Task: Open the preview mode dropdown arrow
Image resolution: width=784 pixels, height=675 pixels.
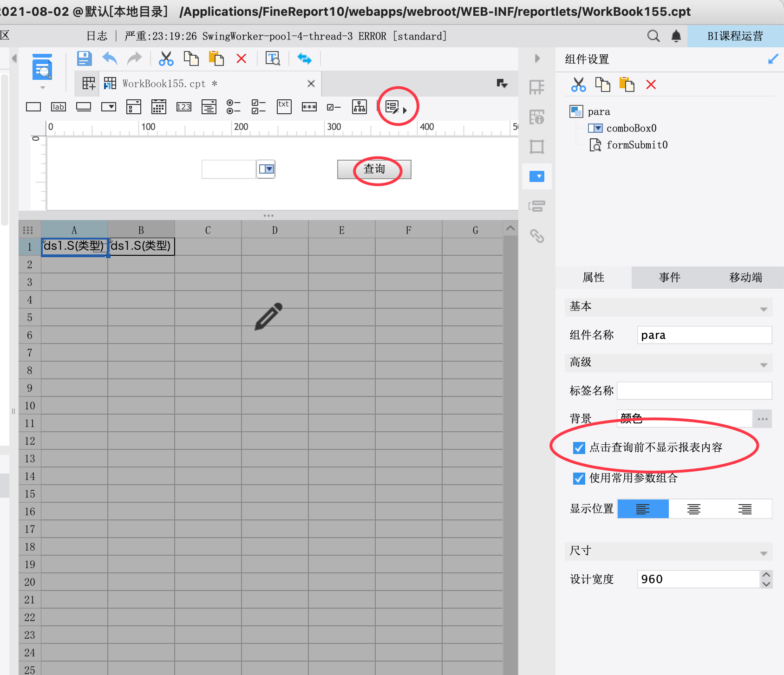Action: pos(42,87)
